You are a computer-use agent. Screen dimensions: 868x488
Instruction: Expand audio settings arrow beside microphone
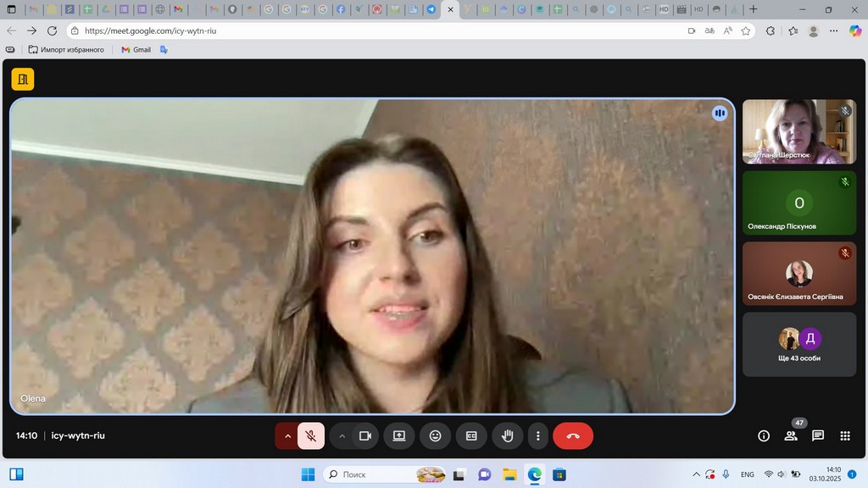click(x=287, y=435)
